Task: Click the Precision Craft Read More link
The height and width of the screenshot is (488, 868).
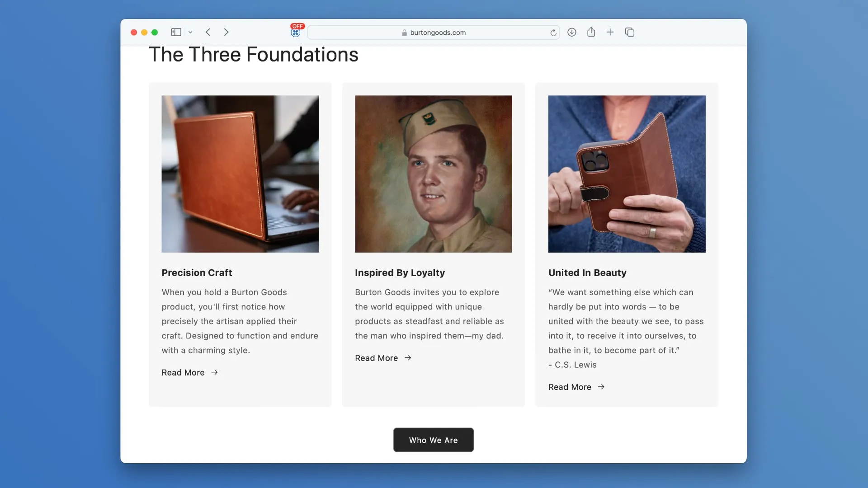Action: [x=190, y=372]
